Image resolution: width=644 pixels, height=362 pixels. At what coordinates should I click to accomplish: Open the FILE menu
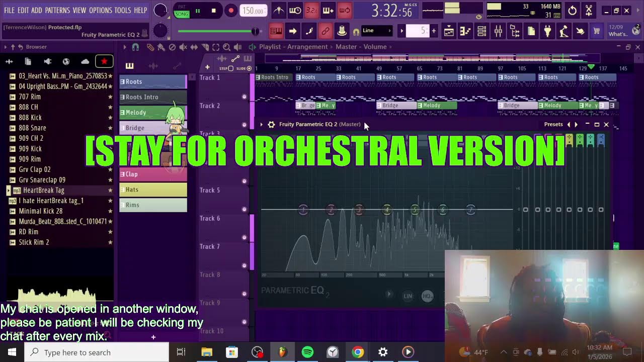tap(9, 10)
